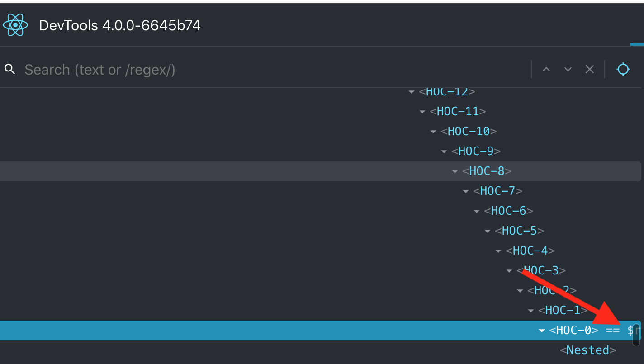
Task: Collapse the HOC-8 component subtree
Action: [455, 171]
